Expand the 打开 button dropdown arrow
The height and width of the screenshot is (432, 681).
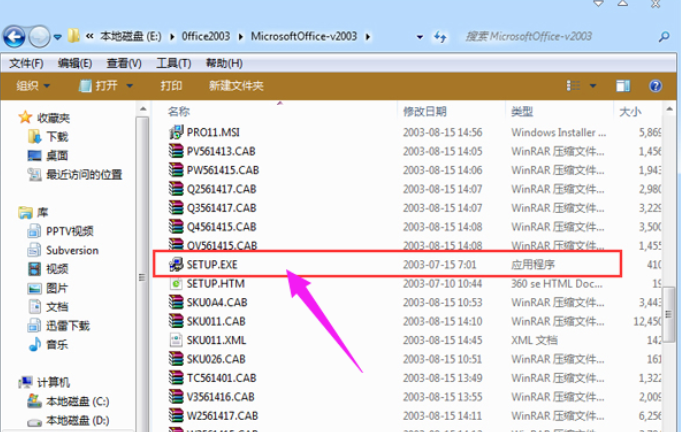coord(130,86)
